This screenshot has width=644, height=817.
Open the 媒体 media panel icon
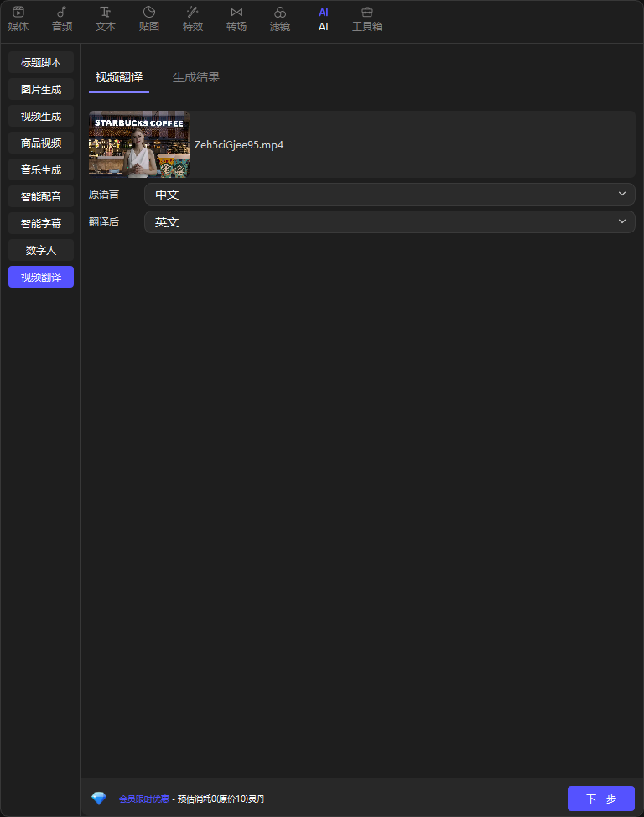[x=18, y=13]
